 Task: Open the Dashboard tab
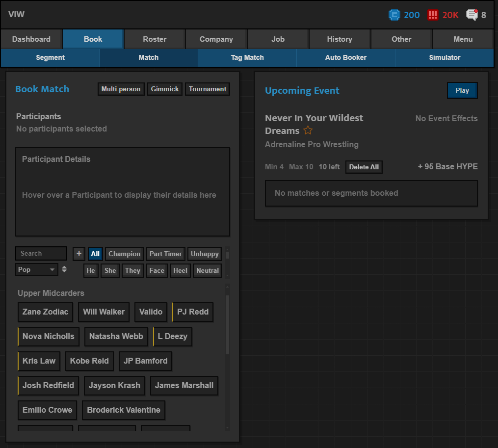31,39
